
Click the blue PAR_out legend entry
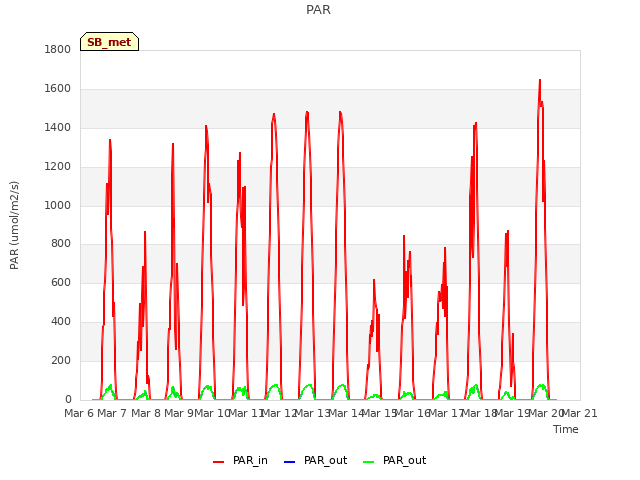coord(315,460)
